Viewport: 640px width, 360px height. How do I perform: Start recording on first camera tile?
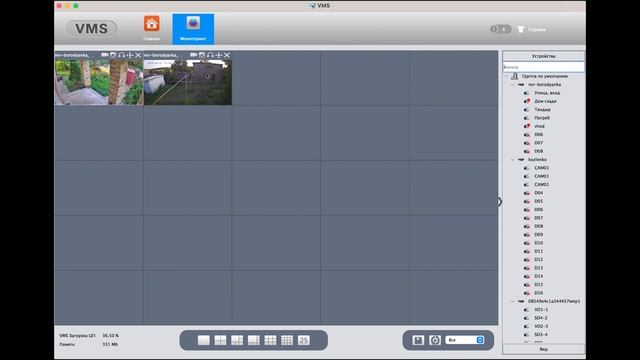click(105, 55)
